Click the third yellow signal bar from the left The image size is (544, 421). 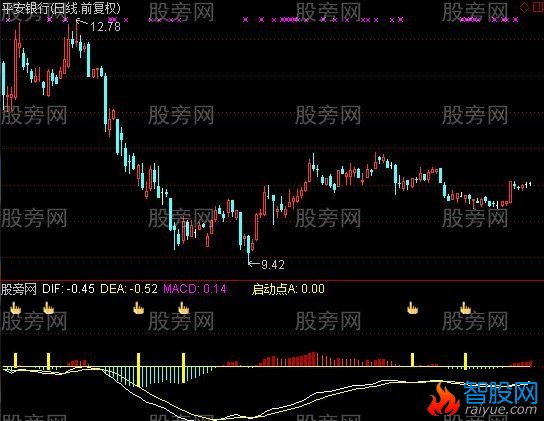[138, 370]
